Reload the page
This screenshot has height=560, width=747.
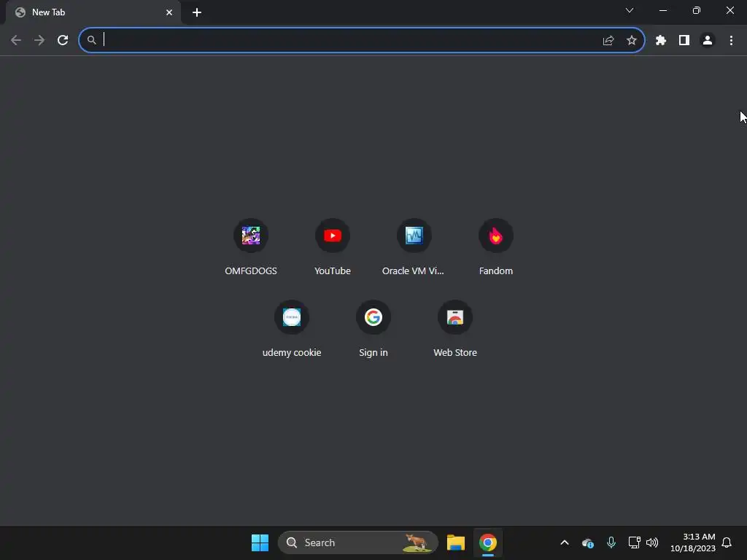pyautogui.click(x=63, y=40)
